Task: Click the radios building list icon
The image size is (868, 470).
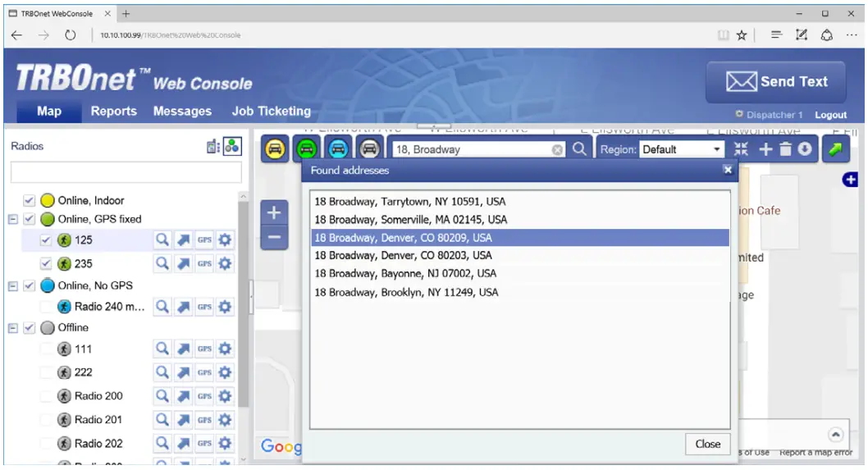Action: (x=213, y=147)
